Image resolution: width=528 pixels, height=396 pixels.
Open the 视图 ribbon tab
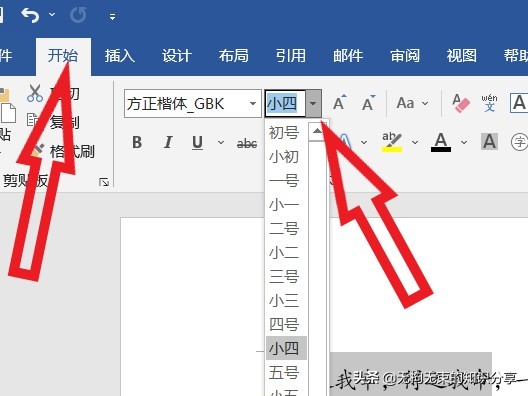[462, 56]
